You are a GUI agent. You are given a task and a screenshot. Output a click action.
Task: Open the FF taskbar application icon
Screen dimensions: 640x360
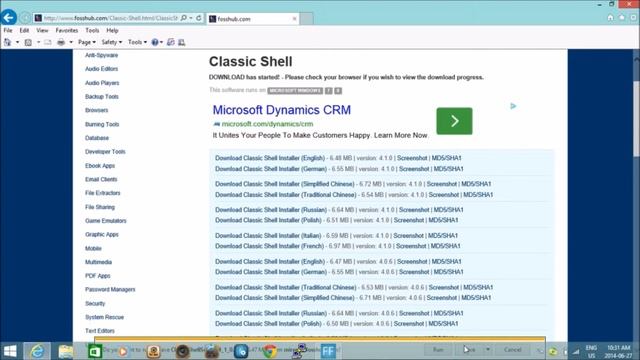point(328,351)
